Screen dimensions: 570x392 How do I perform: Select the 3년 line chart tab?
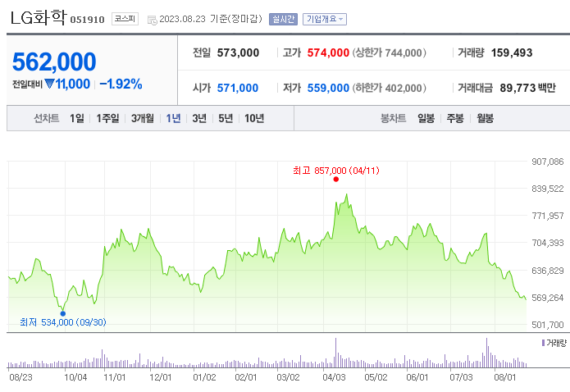[x=199, y=118]
